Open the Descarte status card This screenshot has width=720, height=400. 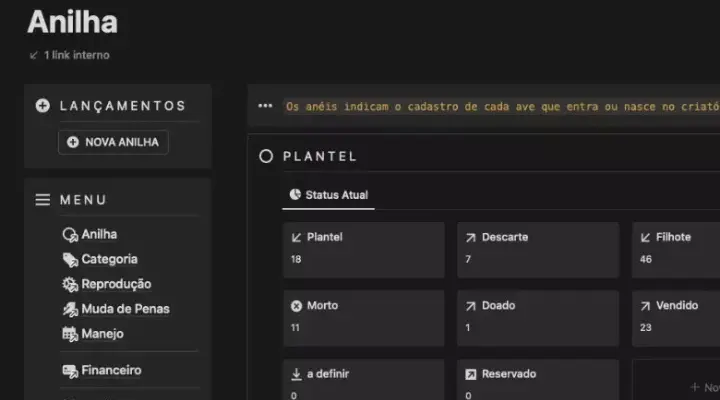pyautogui.click(x=538, y=249)
